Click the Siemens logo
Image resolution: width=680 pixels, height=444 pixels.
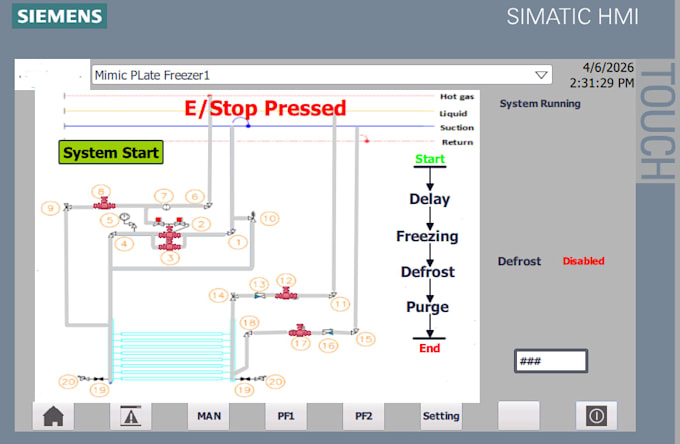[x=59, y=16]
